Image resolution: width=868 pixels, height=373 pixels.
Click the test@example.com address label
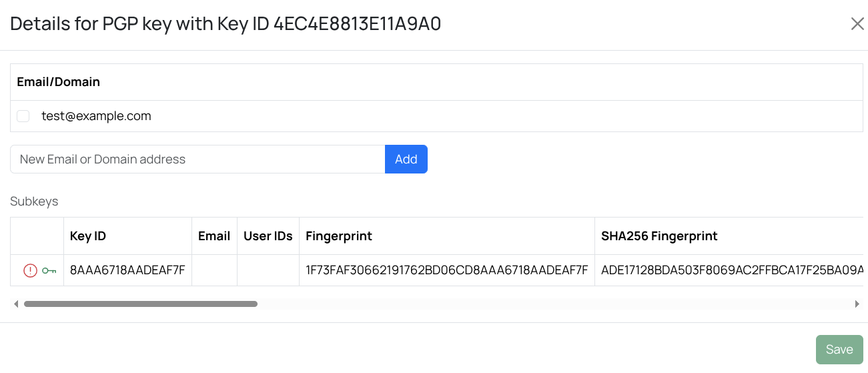(x=96, y=116)
